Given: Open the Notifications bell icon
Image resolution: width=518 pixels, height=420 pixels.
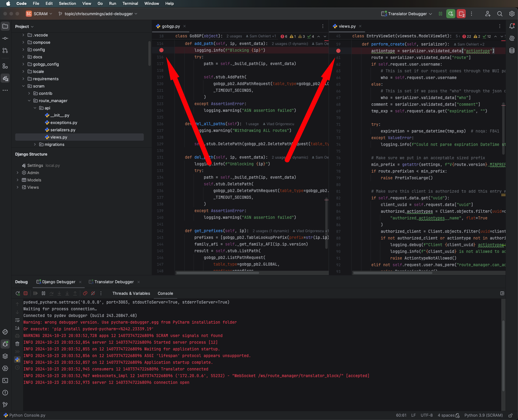Looking at the screenshot, I should tap(512, 26).
